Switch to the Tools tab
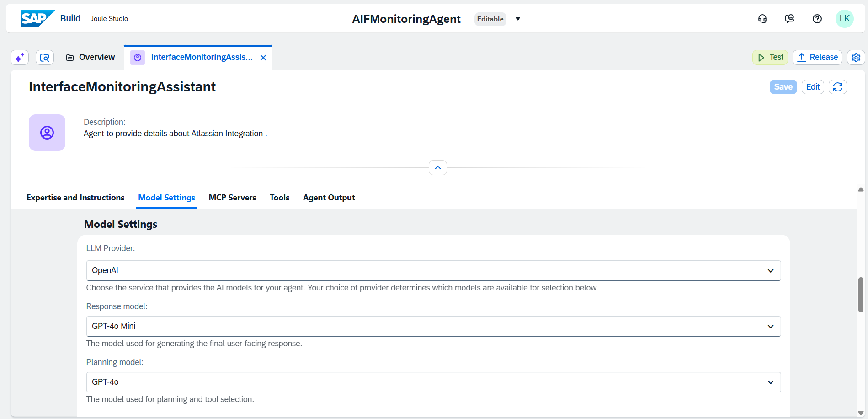The image size is (868, 419). click(x=279, y=198)
